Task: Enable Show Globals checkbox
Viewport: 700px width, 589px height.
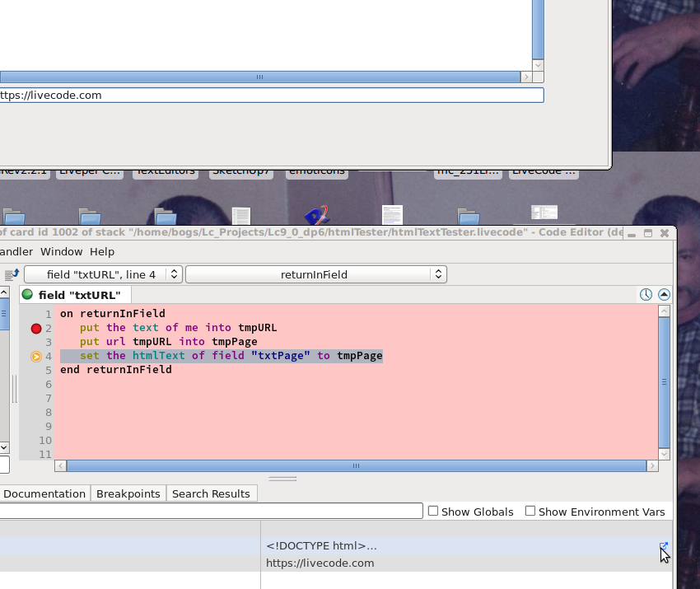Action: click(433, 512)
